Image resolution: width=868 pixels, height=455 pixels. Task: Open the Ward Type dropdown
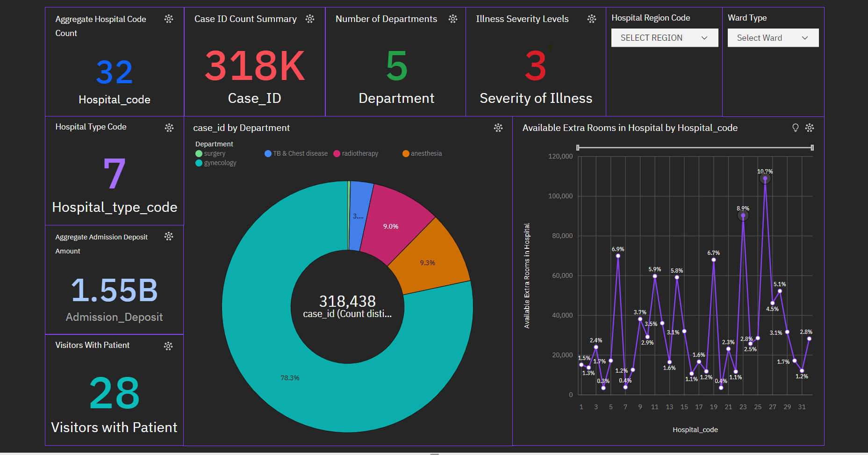coord(773,37)
